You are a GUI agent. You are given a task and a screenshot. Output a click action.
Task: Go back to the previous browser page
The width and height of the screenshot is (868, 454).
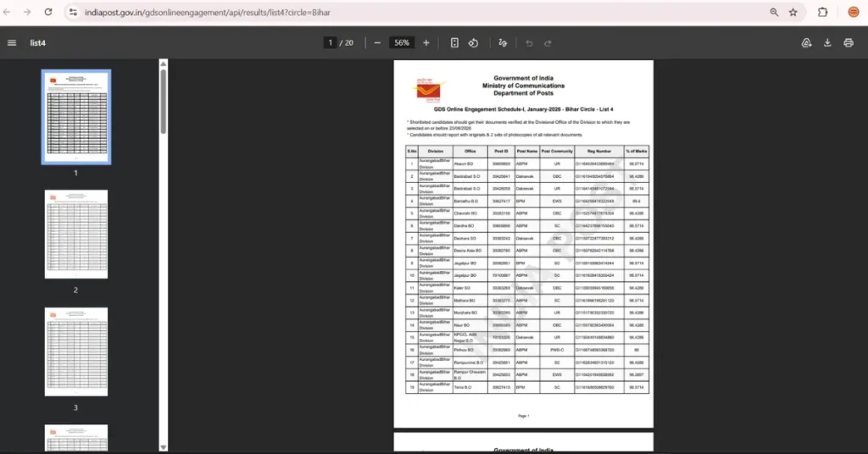pos(7,12)
